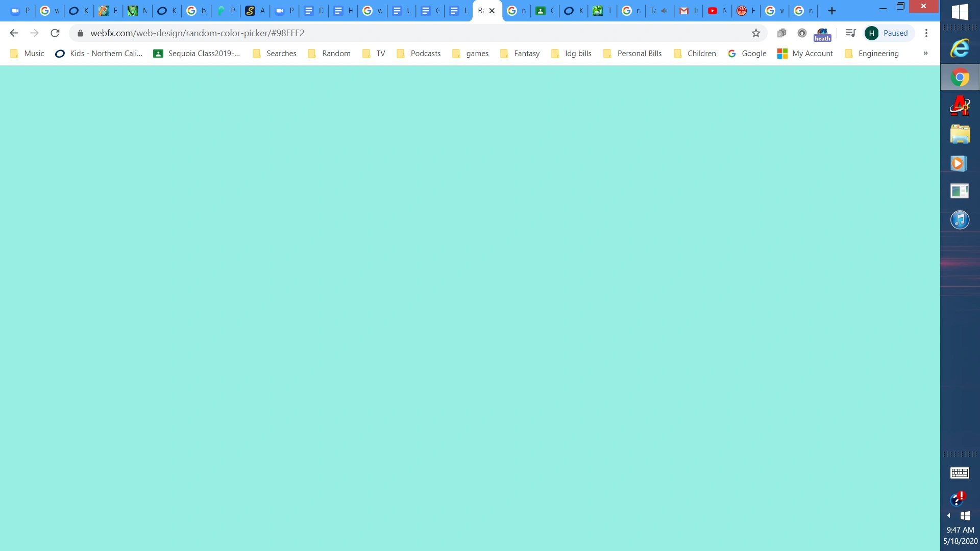Screen dimensions: 980x551
Task: Bookmark this page with star icon
Action: 756,33
